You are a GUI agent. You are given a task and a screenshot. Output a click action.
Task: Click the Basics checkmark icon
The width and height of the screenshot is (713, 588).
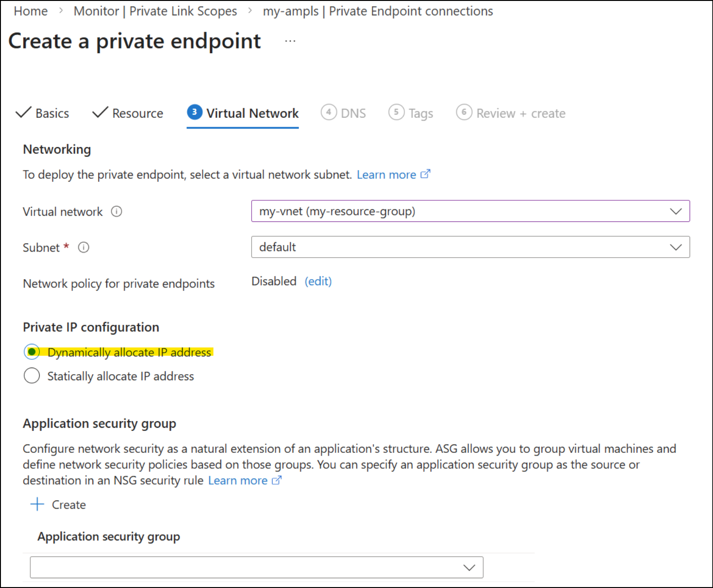coord(23,112)
